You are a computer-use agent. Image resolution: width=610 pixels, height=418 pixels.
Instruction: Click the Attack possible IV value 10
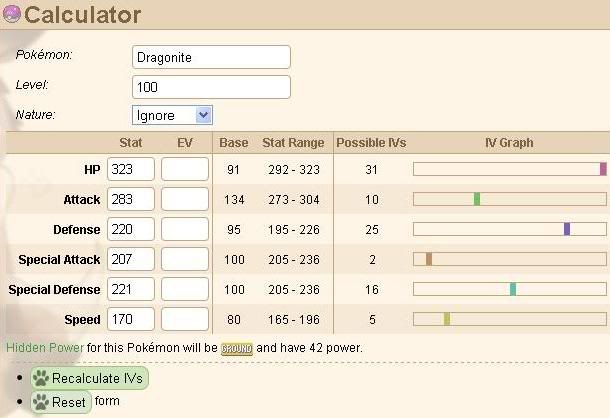pyautogui.click(x=372, y=200)
